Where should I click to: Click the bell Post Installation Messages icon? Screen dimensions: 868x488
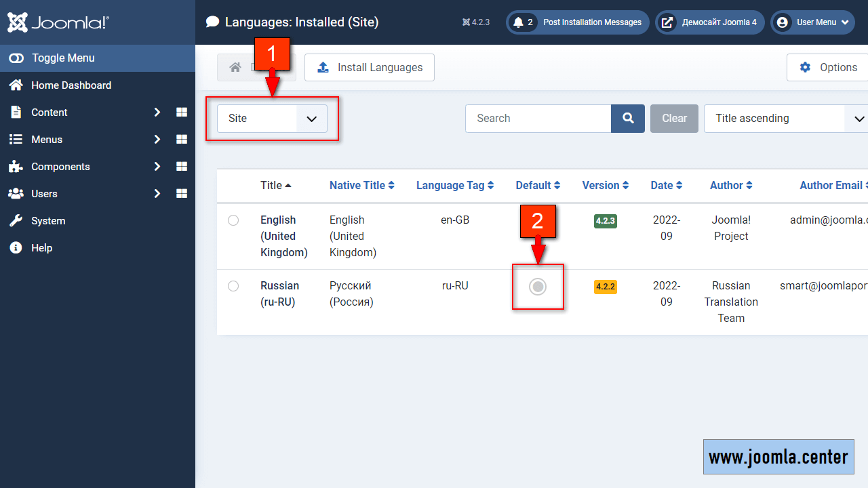point(519,22)
